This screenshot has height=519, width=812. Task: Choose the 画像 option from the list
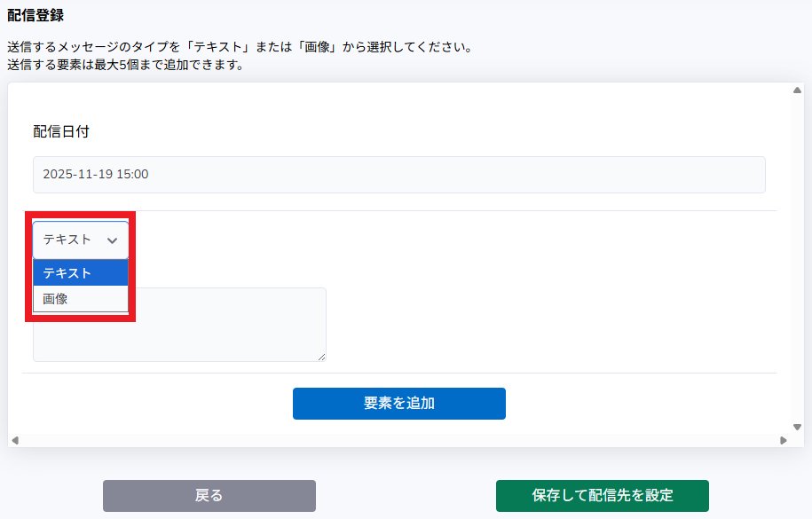tap(81, 299)
